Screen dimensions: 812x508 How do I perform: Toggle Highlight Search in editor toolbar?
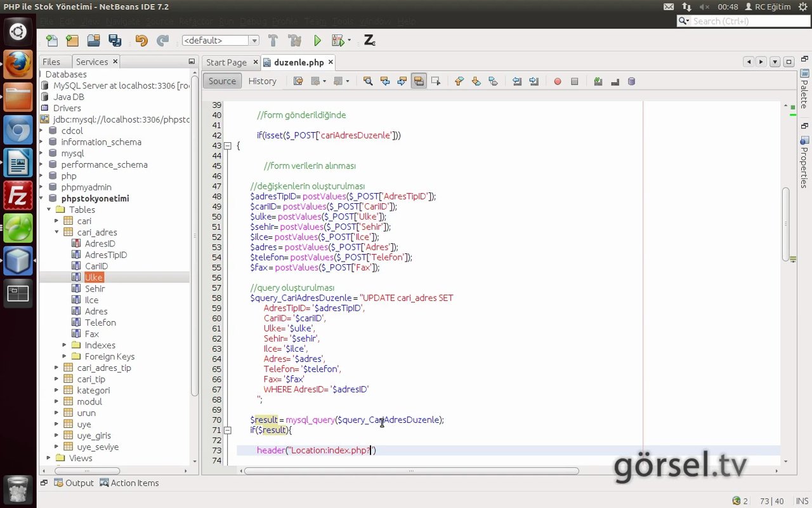(x=419, y=81)
